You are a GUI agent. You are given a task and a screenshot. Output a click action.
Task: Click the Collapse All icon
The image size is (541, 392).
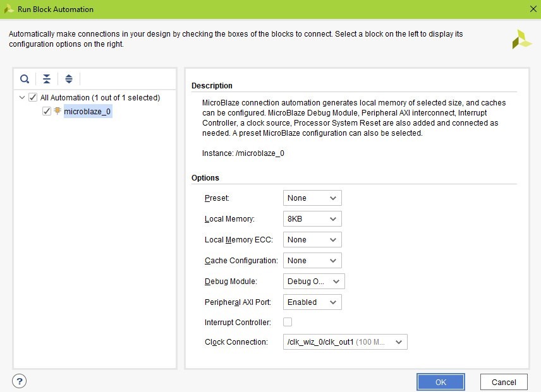click(47, 79)
